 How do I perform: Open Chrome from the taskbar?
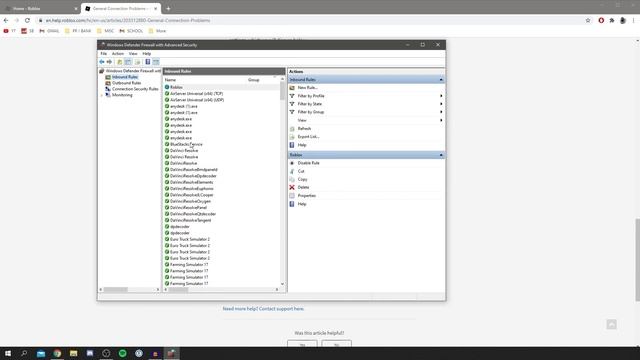pyautogui.click(x=57, y=353)
